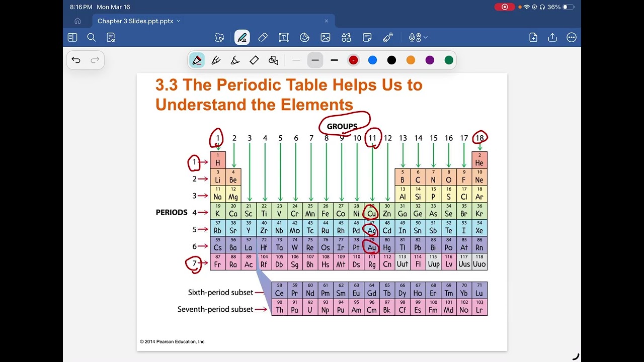Choose the fountain pen style

(197, 60)
